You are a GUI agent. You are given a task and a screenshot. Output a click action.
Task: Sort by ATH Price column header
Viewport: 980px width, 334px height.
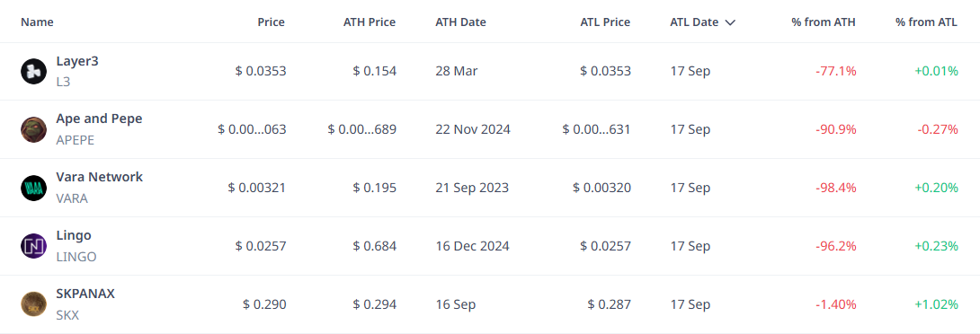tap(370, 22)
